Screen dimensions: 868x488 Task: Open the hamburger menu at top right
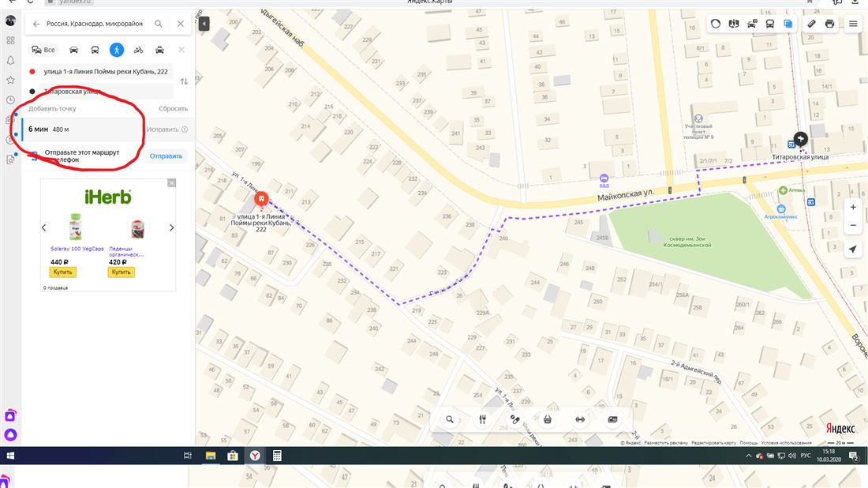[x=853, y=24]
